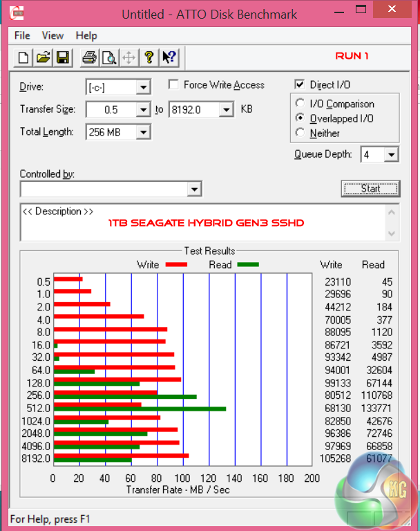Open Transfer Size maximum 8192.0 dropdown

tap(226, 110)
